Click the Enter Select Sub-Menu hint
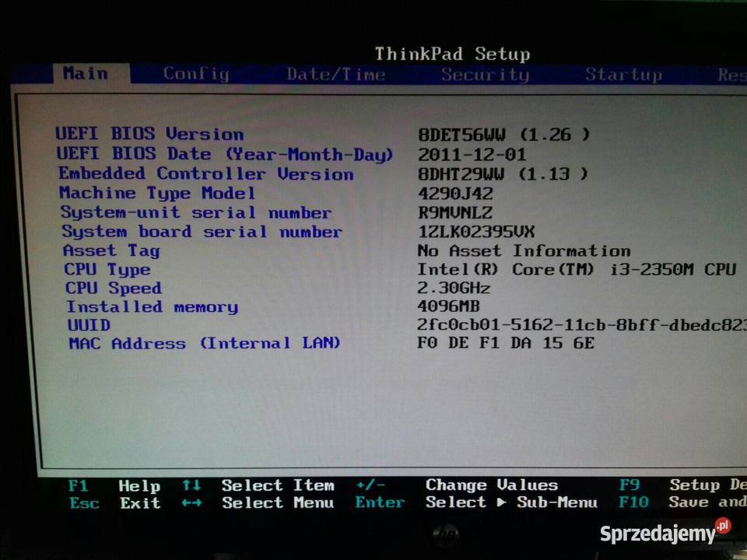 tap(476, 502)
